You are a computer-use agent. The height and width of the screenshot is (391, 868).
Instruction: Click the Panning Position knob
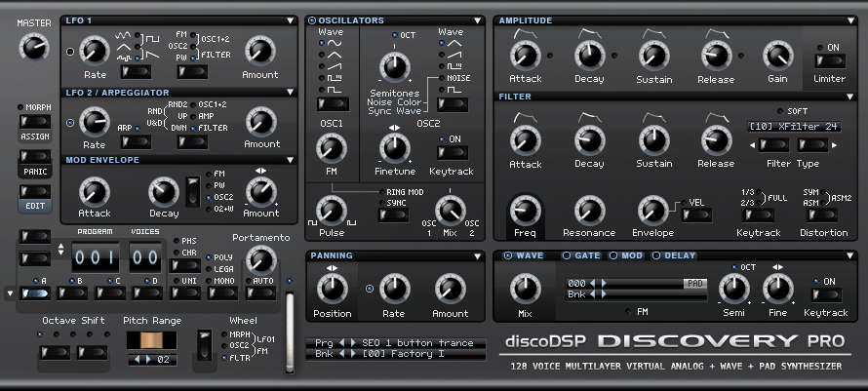coord(332,288)
